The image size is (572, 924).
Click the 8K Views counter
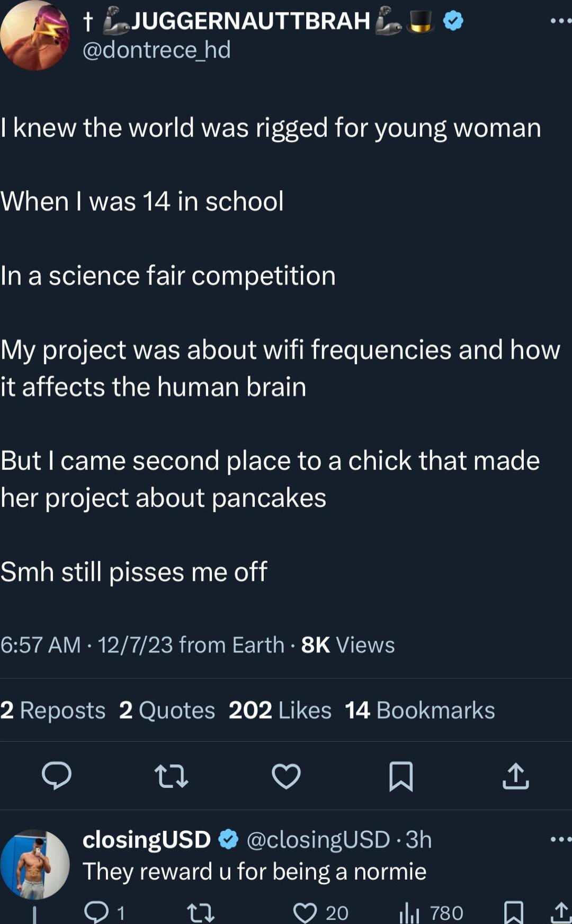click(x=347, y=644)
